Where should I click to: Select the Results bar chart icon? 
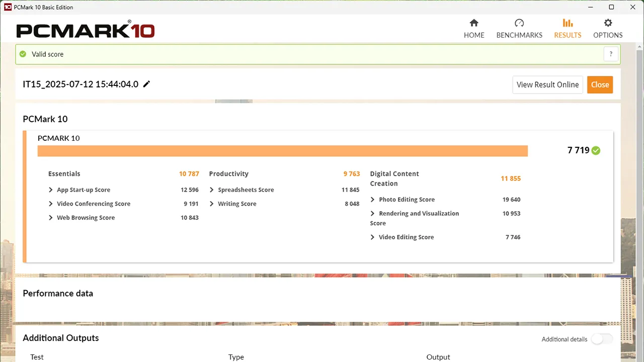click(568, 23)
